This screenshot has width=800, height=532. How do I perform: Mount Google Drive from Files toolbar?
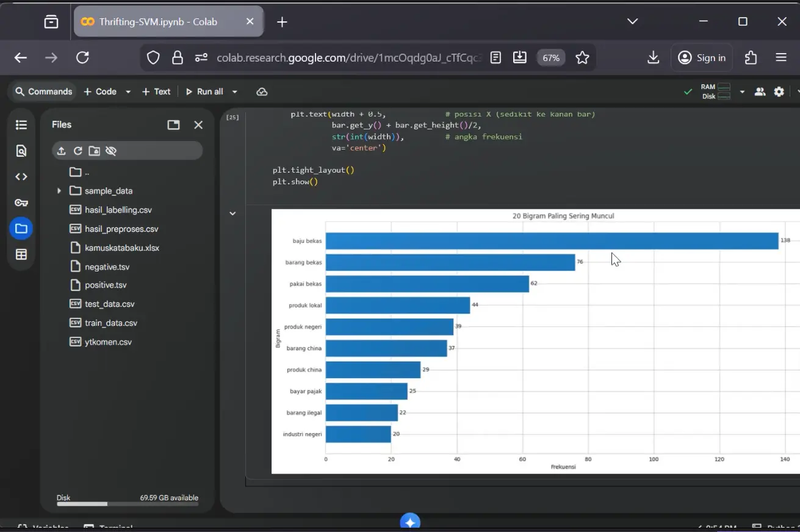[94, 151]
